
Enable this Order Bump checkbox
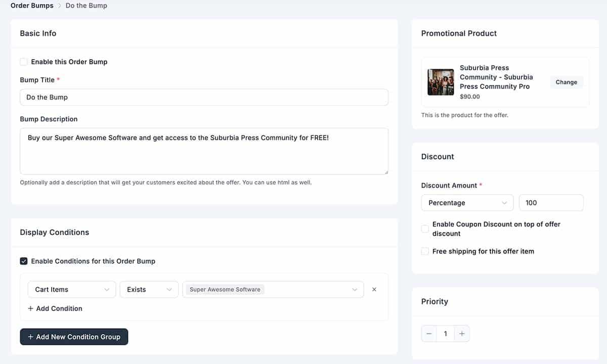click(x=24, y=62)
